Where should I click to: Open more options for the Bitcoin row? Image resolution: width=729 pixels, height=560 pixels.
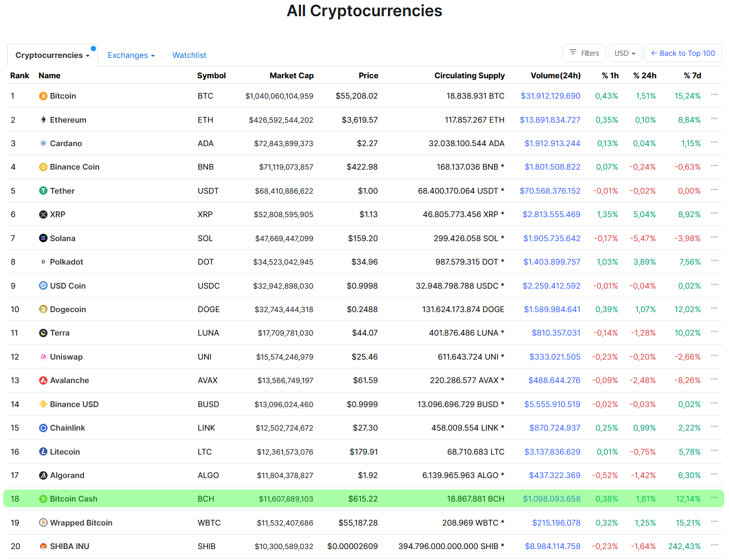(x=714, y=95)
